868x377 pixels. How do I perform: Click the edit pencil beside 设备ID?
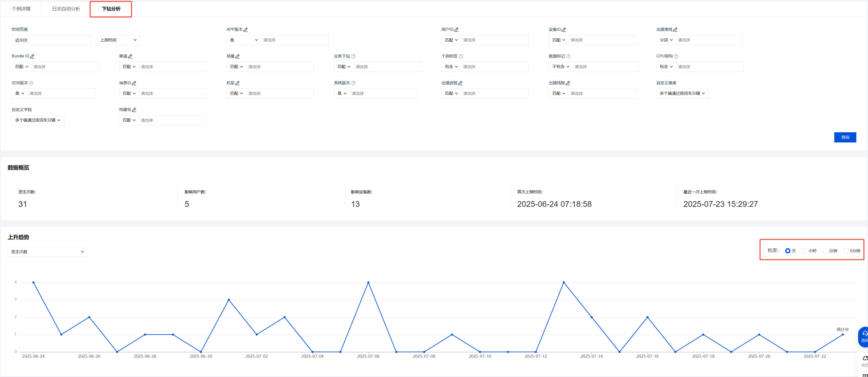point(564,30)
